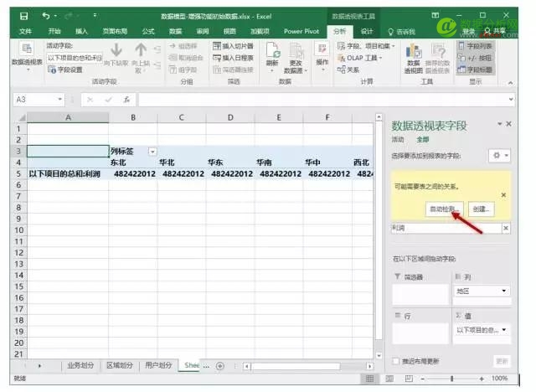Image resolution: width=536 pixels, height=392 pixels.
Task: Dismiss the yellow relationship notice
Action: tap(503, 195)
